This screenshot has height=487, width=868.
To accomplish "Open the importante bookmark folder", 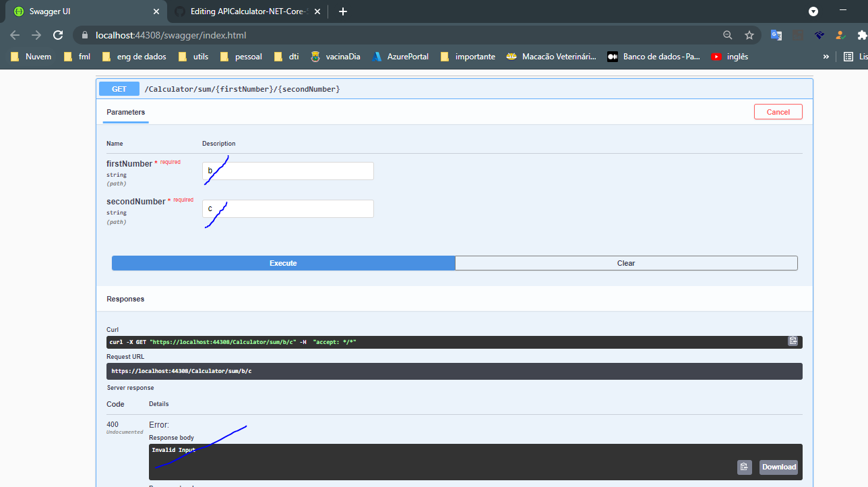I will point(467,57).
